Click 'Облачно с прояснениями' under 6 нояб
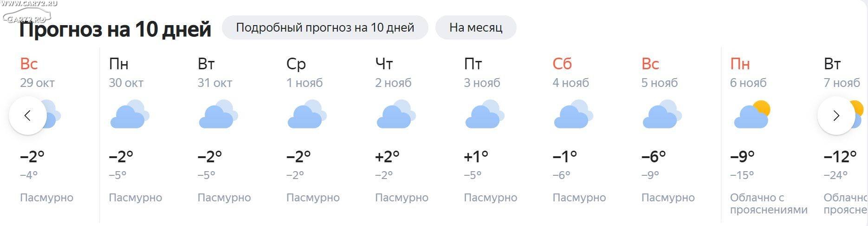 (769, 204)
